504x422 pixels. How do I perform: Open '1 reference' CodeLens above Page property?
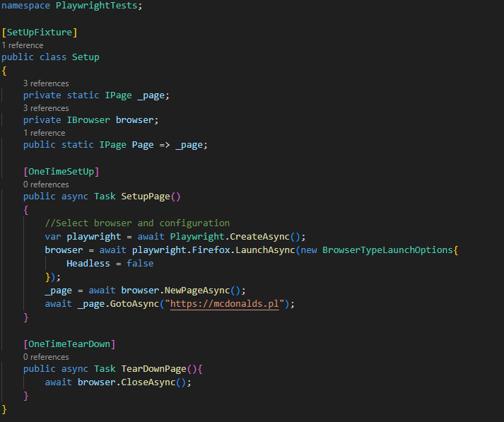click(45, 133)
